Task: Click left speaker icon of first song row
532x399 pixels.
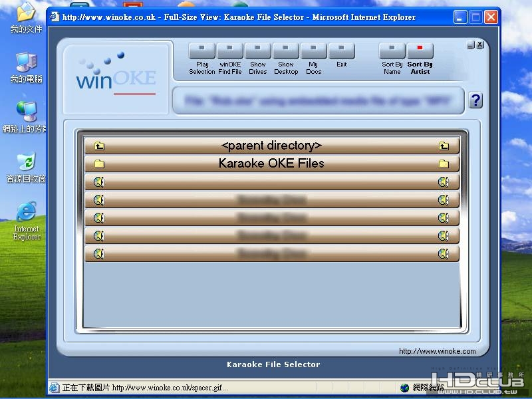Action: click(98, 182)
